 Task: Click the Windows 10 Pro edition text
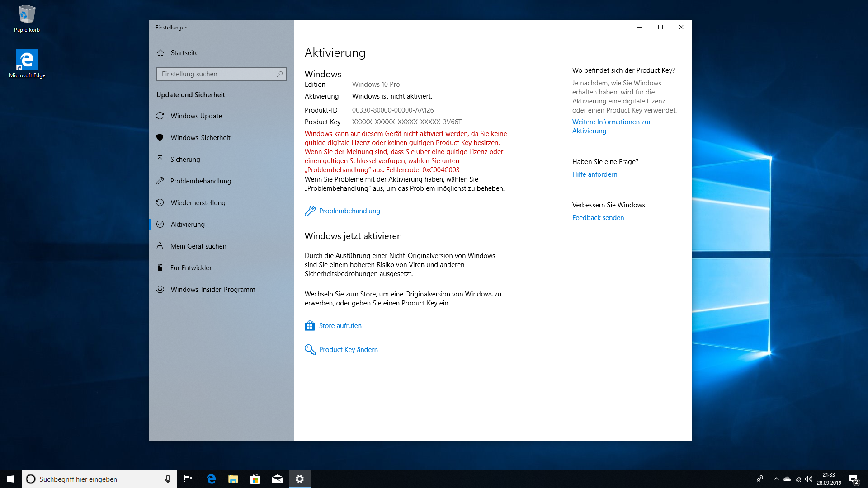[376, 84]
